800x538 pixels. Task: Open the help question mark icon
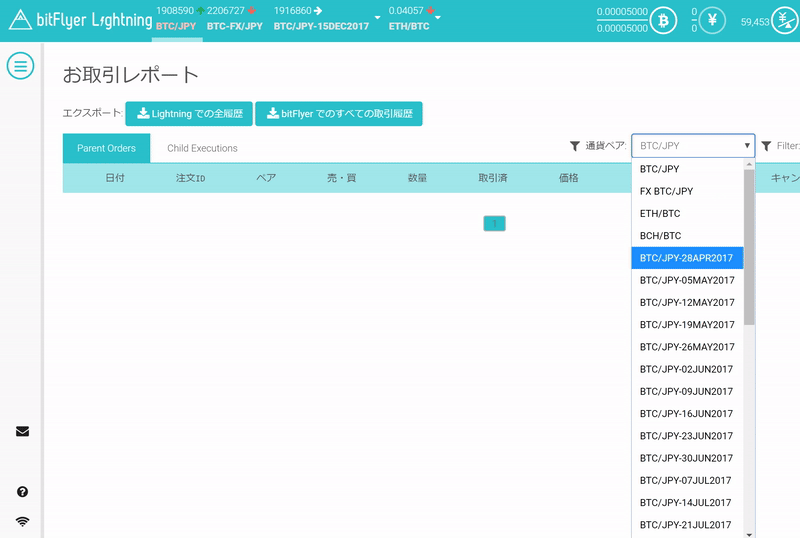coord(22,492)
